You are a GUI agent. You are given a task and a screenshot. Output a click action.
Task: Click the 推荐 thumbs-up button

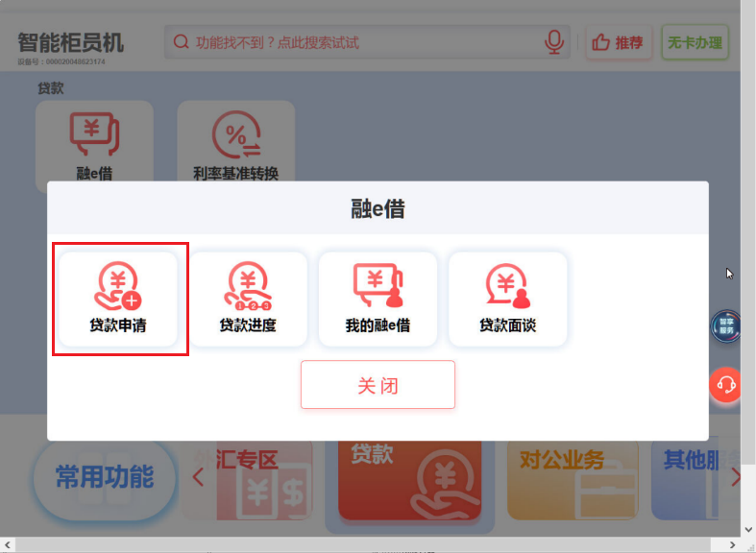pos(619,42)
